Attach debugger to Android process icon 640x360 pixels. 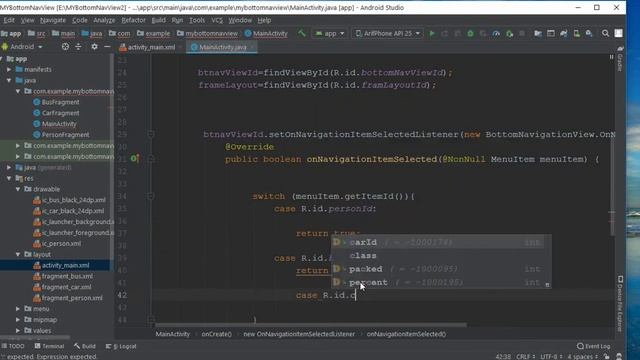coord(509,33)
